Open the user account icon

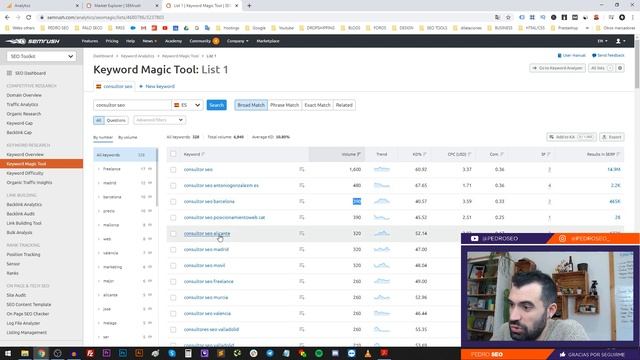(x=620, y=41)
